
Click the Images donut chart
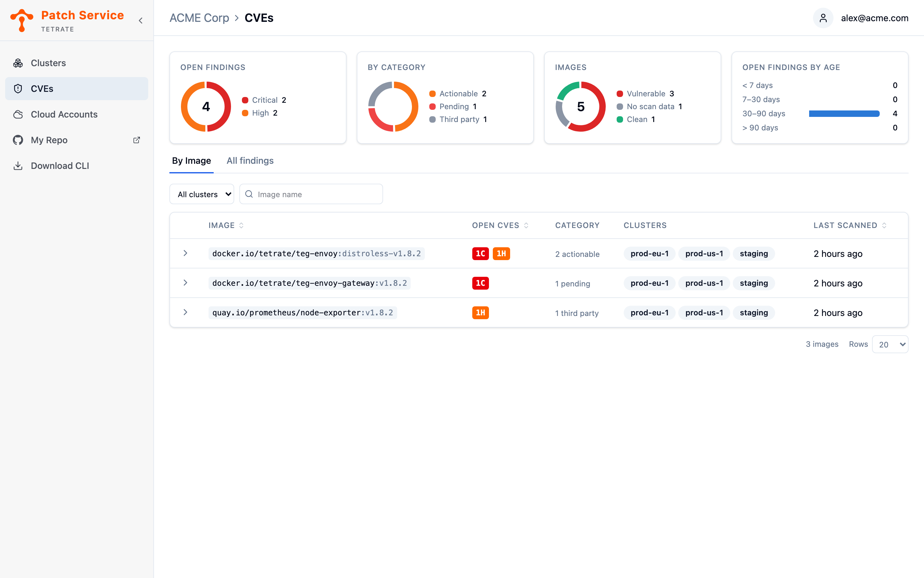580,107
